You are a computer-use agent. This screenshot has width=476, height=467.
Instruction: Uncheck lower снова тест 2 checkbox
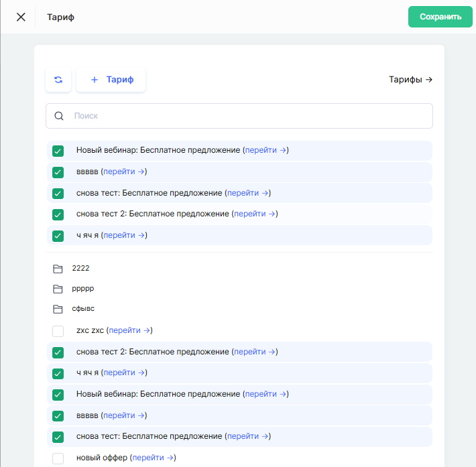tap(58, 352)
